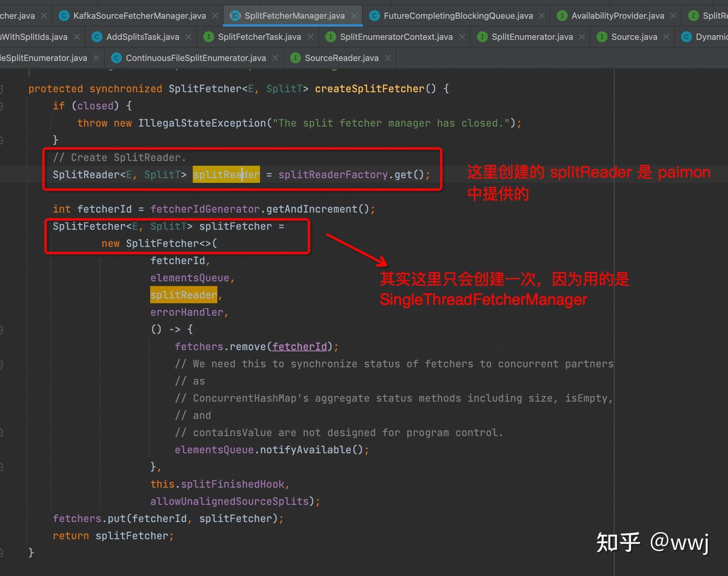
Task: Place cursor on the highlighted splitReader text
Action: point(226,174)
